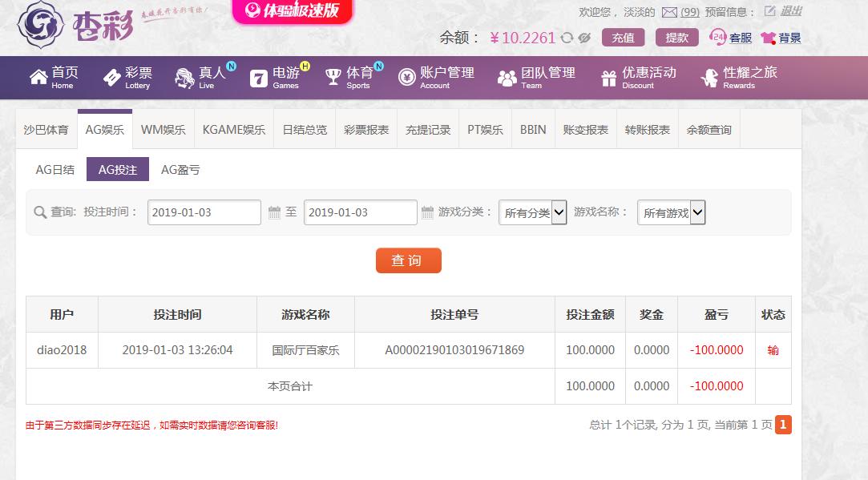Open the 账变报表 tab
Viewport: 868px width, 480px height.
click(586, 130)
